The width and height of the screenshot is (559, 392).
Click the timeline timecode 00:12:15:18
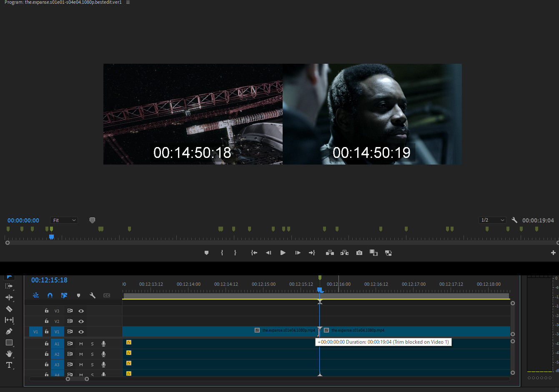(x=49, y=280)
